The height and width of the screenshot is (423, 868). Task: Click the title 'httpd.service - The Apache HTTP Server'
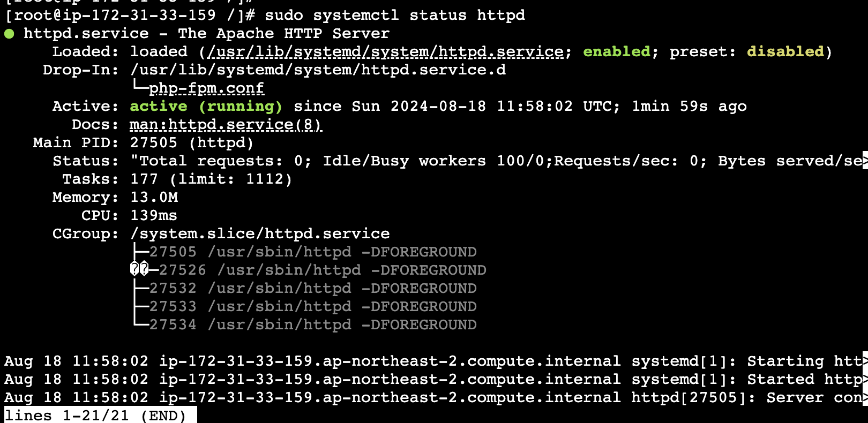point(206,34)
